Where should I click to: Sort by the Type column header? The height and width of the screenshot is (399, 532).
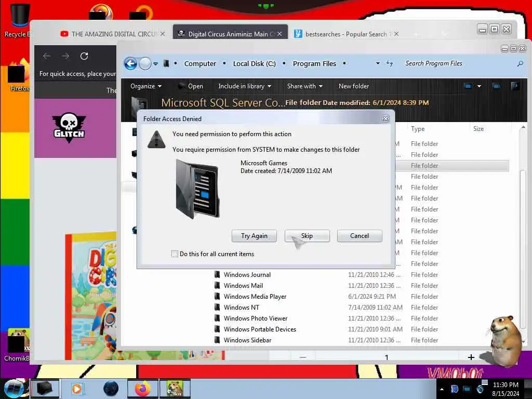tap(418, 129)
